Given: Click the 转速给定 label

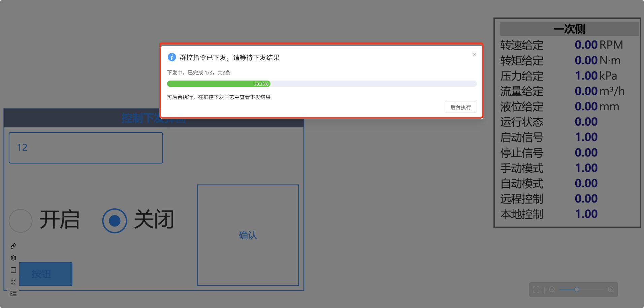Looking at the screenshot, I should (x=522, y=45).
